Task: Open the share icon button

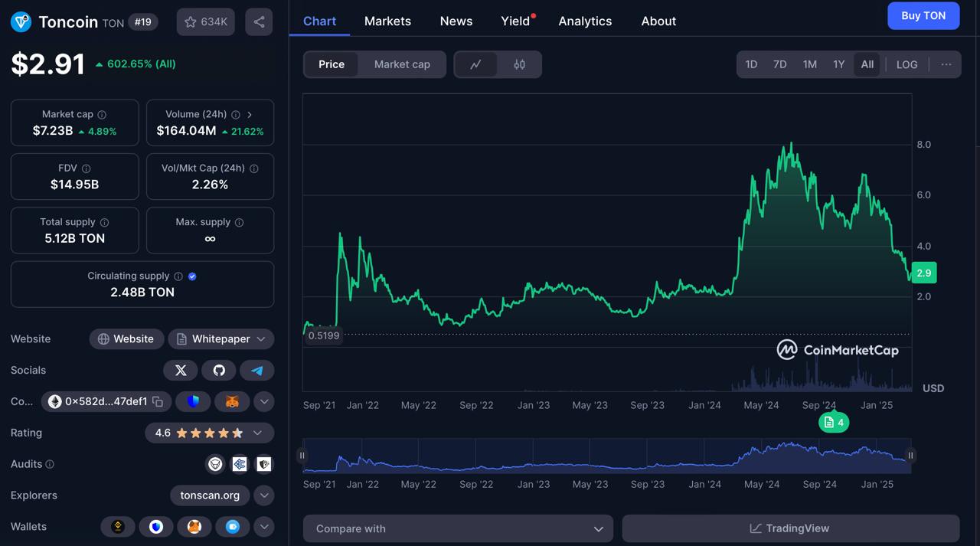Action: tap(259, 22)
